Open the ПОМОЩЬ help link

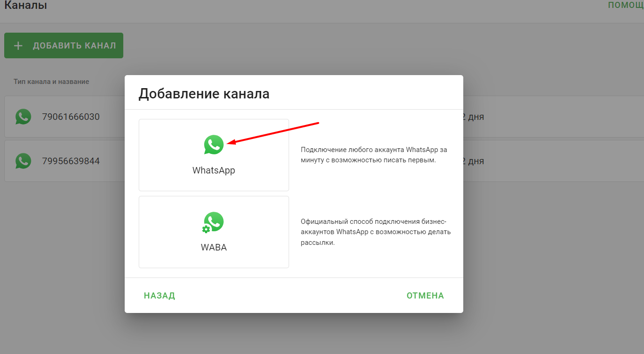click(x=626, y=5)
